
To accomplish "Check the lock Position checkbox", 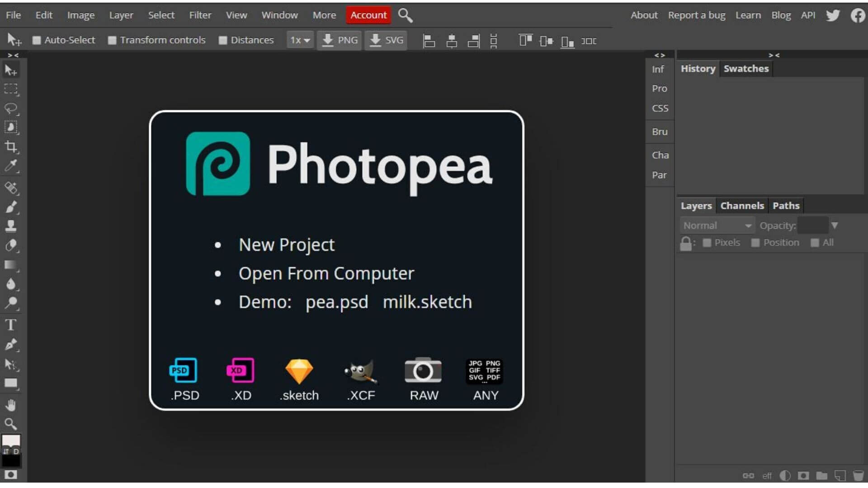I will 755,243.
